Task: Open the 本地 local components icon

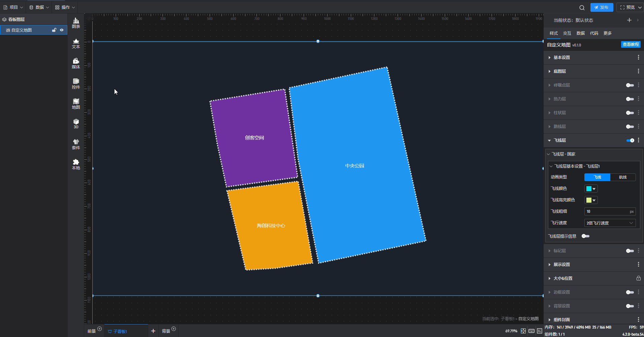Action: tap(76, 164)
